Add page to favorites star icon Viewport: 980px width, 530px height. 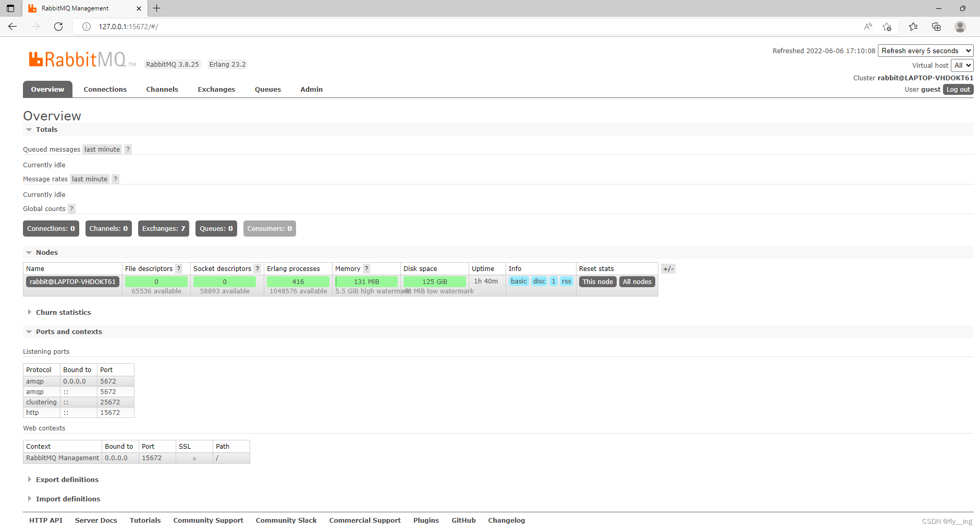tap(887, 27)
